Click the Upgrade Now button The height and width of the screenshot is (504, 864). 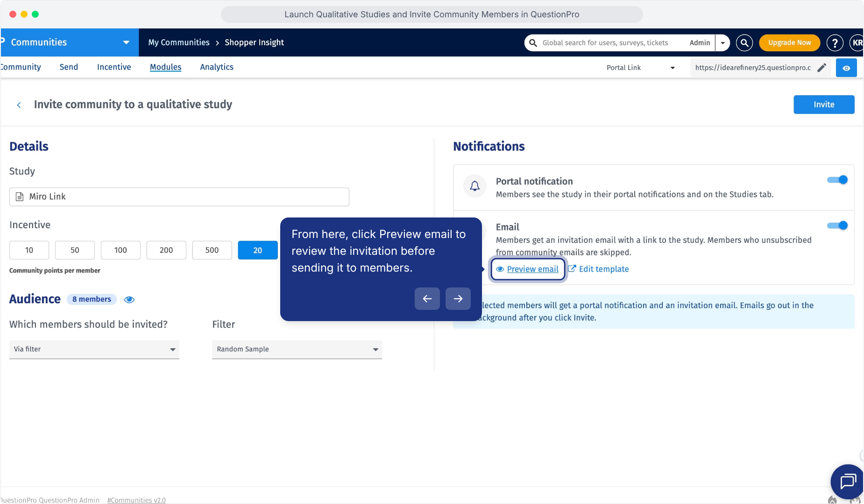[789, 42]
